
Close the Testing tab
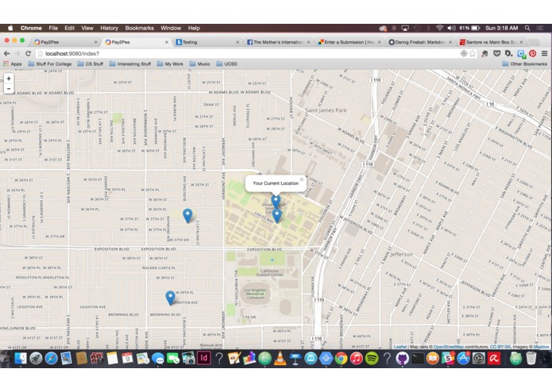click(237, 42)
